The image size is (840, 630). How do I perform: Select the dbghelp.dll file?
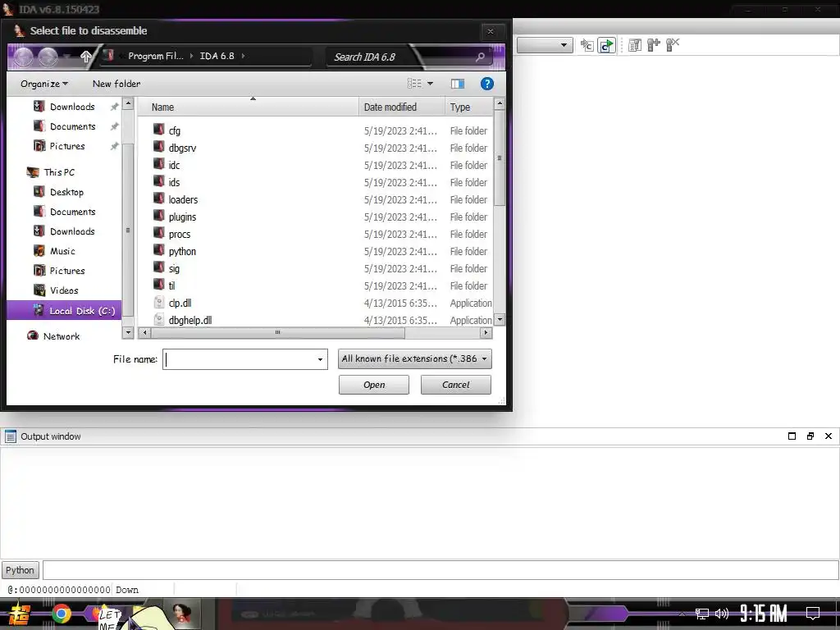point(189,320)
